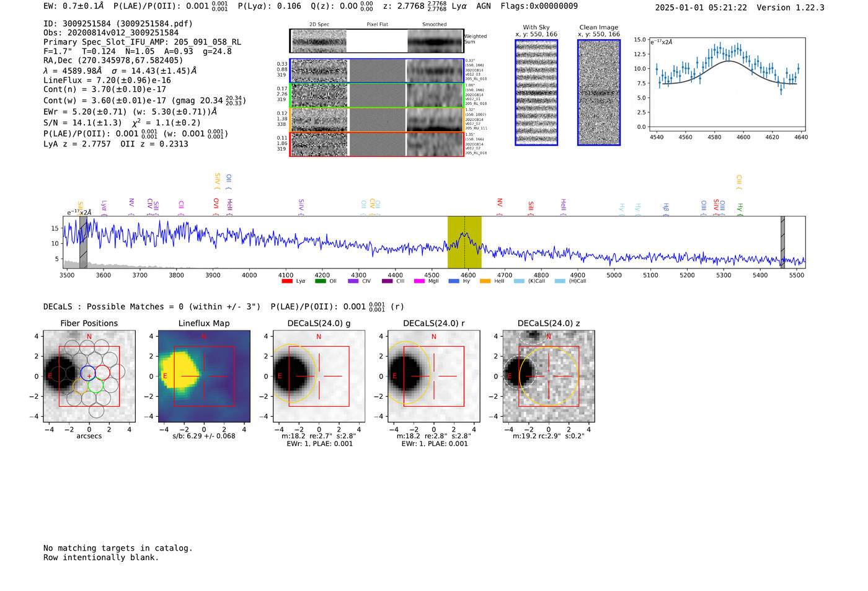Click the (H)CaII legend swatch

(560, 281)
